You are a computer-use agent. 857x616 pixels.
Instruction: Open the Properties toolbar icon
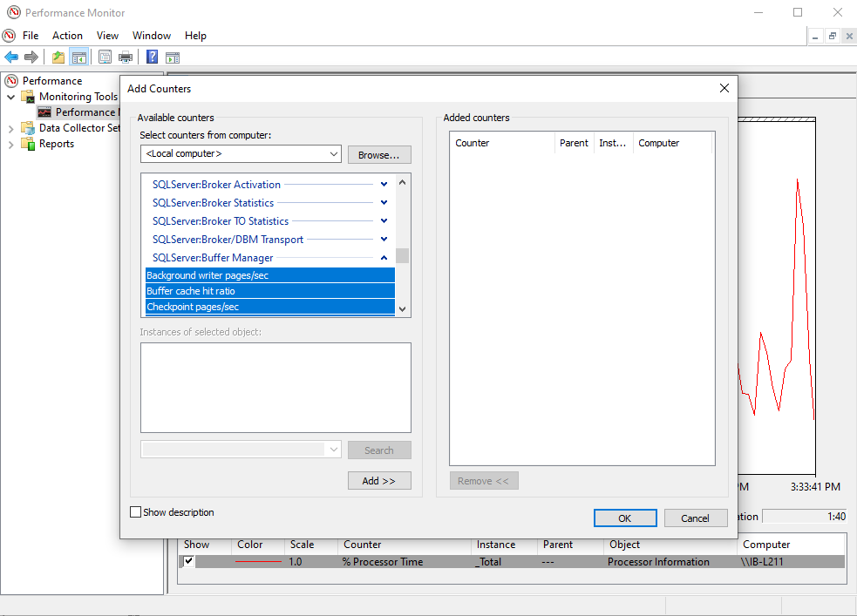coord(105,57)
